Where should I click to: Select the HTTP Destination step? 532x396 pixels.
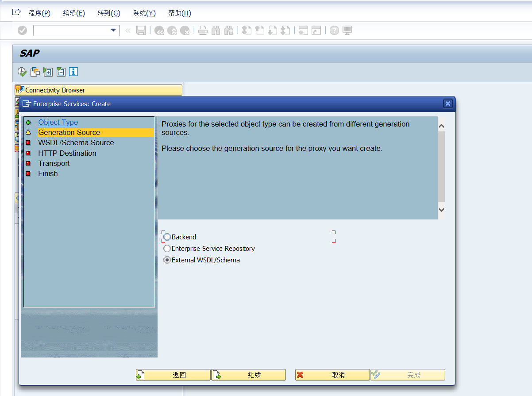click(x=67, y=153)
